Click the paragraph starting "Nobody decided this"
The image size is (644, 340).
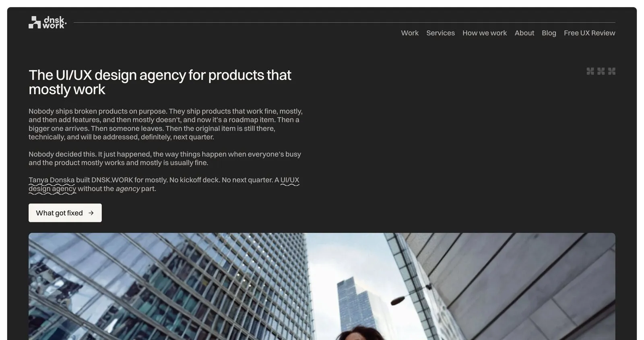coord(165,158)
